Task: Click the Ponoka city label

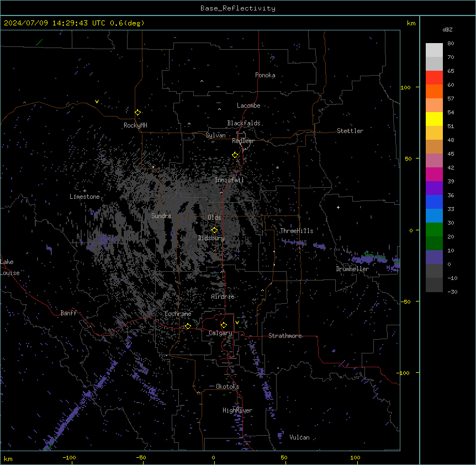Action: 265,75
